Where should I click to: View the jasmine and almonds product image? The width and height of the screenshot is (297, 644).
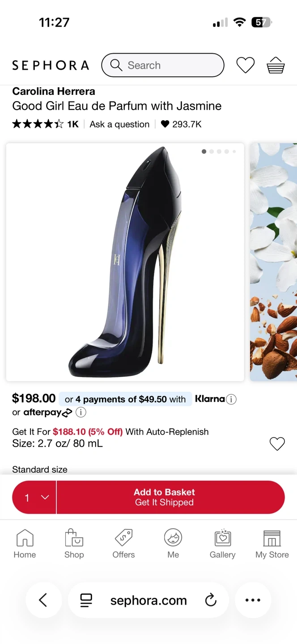point(273,262)
